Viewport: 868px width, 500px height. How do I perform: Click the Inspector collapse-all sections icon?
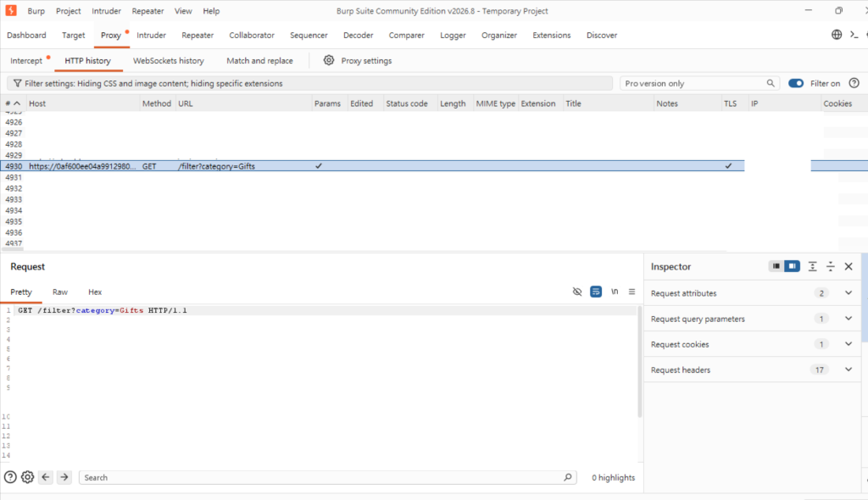click(831, 266)
